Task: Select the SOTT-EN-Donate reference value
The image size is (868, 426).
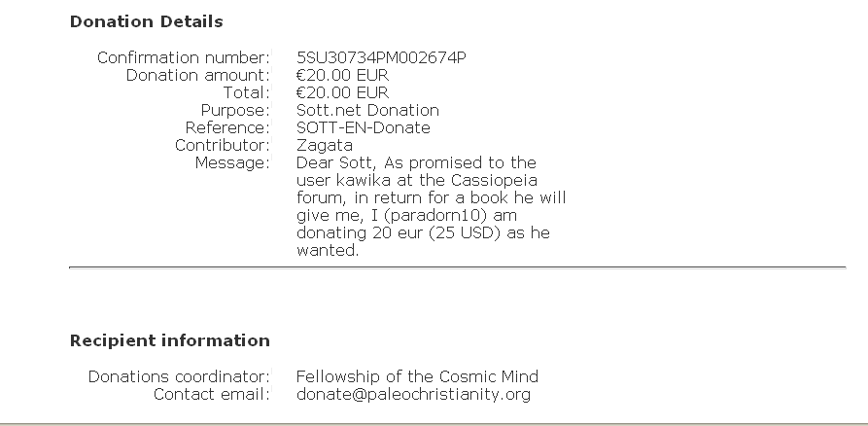Action: pos(363,128)
